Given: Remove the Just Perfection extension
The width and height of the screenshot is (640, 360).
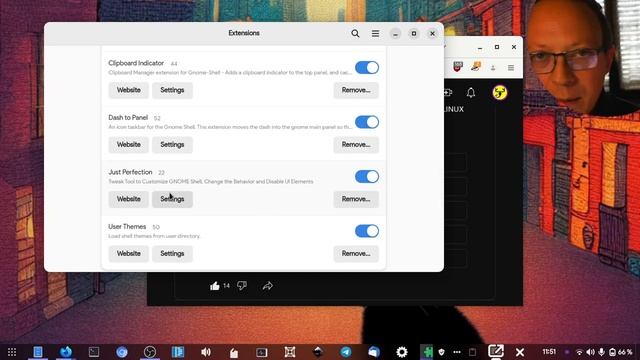Looking at the screenshot, I should (x=356, y=199).
